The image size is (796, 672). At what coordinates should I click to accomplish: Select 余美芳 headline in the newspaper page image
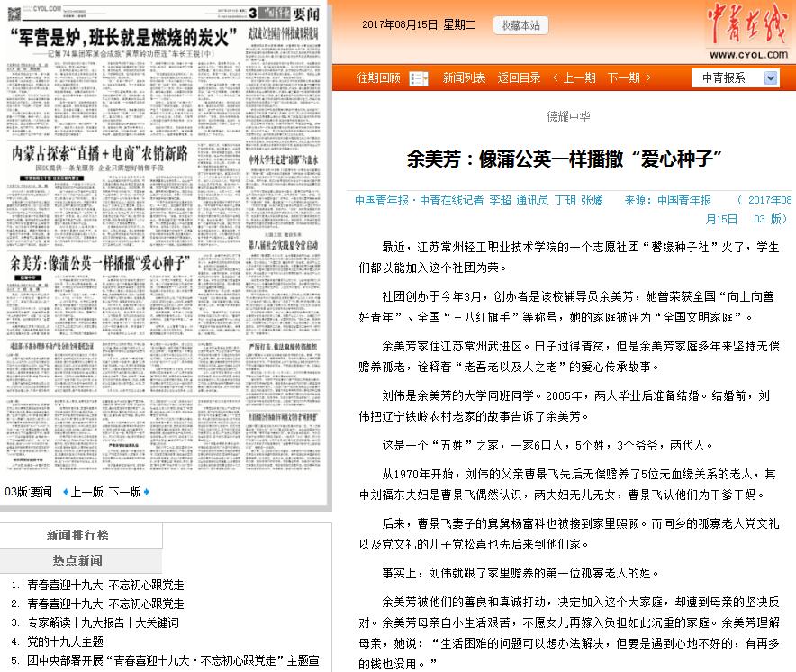pos(100,263)
